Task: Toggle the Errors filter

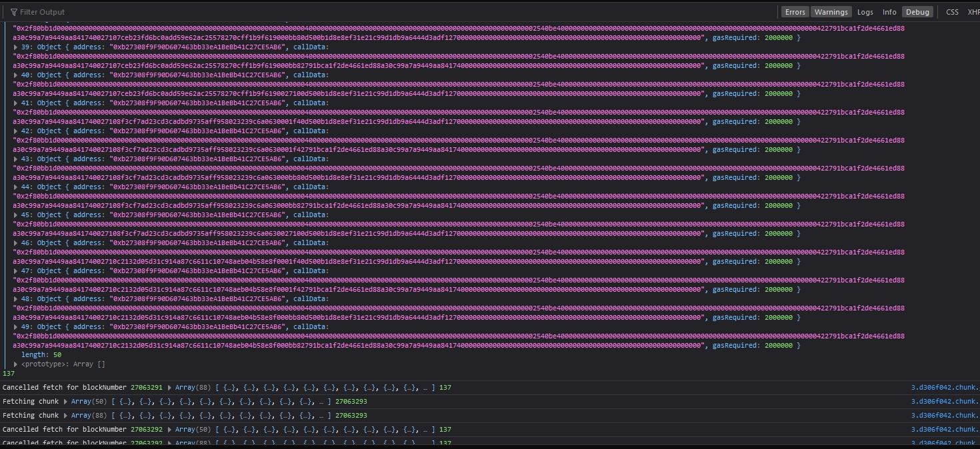Action: (x=795, y=12)
